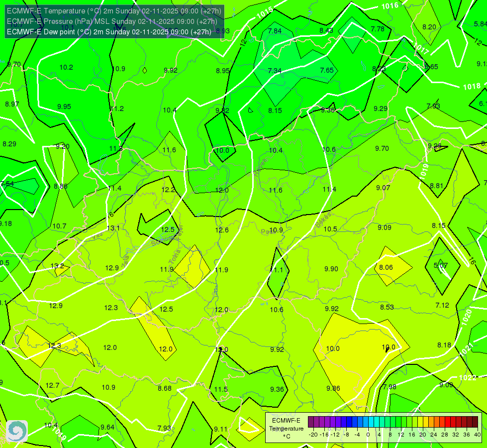Click the 1016 isobar label

click(x=390, y=6)
